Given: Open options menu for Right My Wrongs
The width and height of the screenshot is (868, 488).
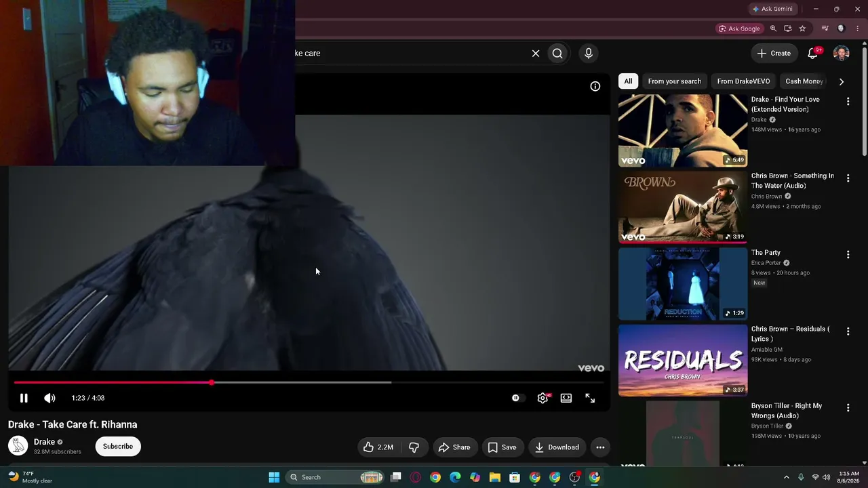Looking at the screenshot, I should click(x=848, y=407).
